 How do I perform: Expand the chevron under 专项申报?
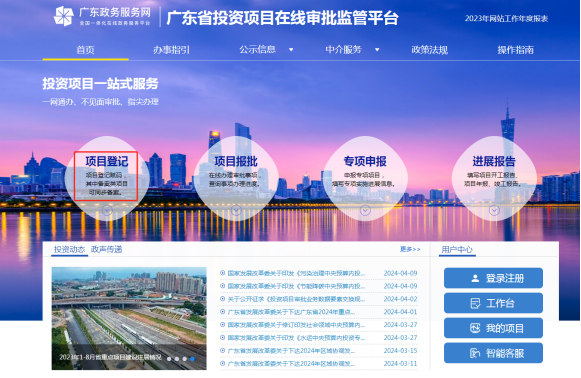(x=365, y=210)
